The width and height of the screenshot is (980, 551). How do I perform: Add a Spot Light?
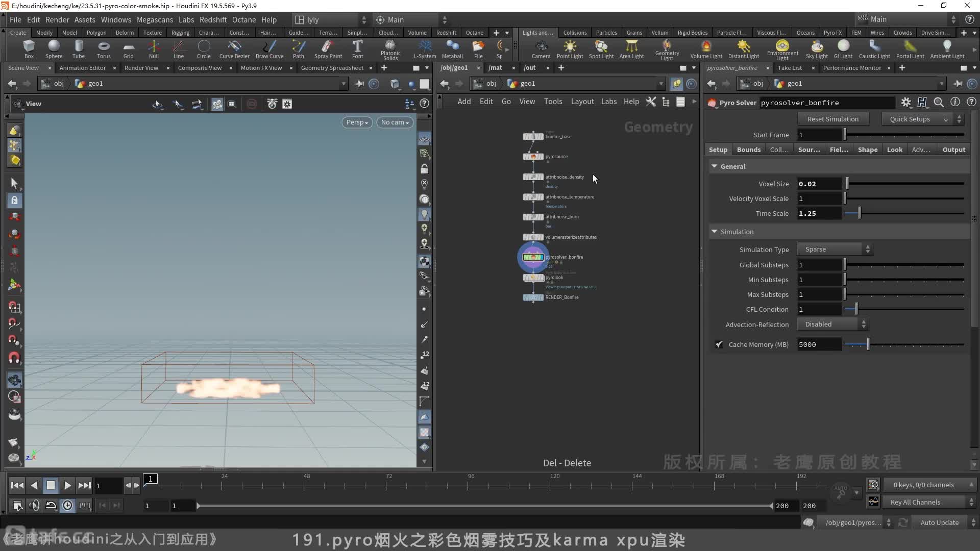click(601, 49)
